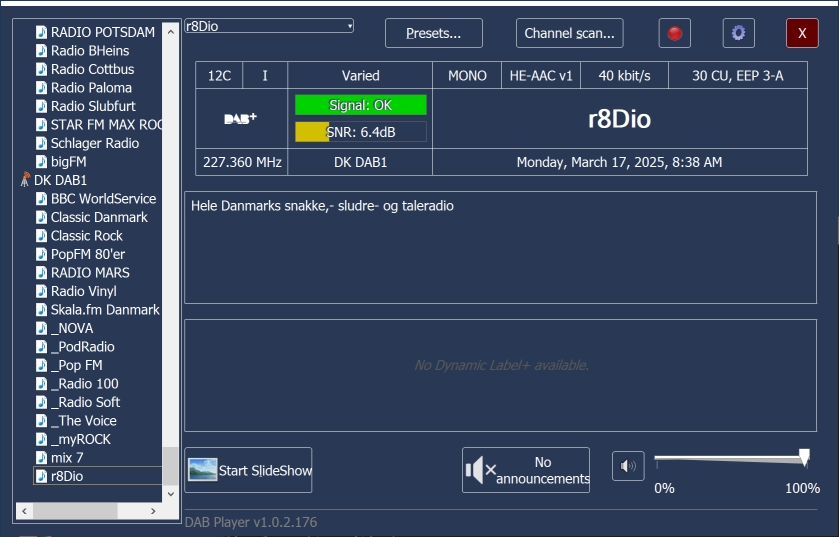The width and height of the screenshot is (839, 537).
Task: Click the music note icon beside Radio Vinyl
Action: 41,291
